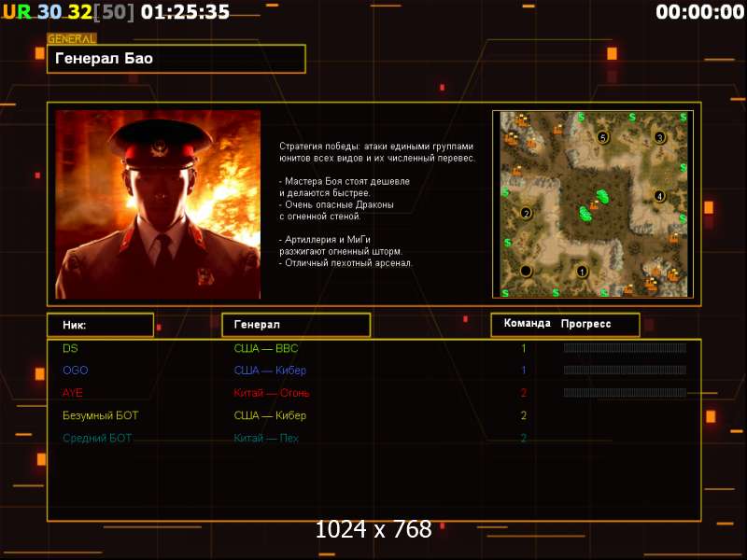Click the GENERAL tag above the name

coord(72,38)
